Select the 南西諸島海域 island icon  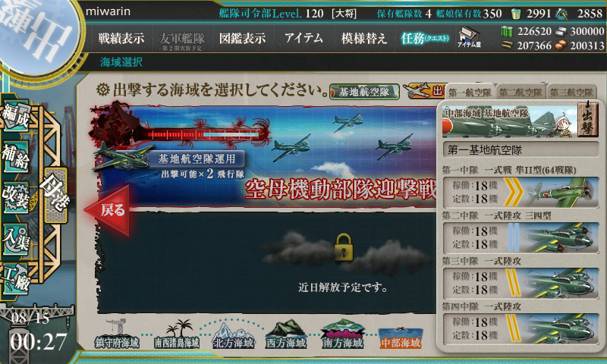[177, 334]
